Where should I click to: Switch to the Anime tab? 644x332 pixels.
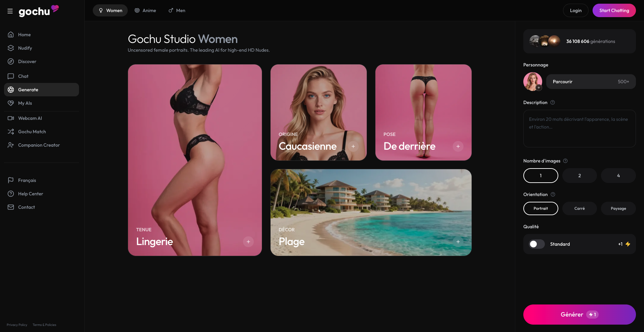145,10
